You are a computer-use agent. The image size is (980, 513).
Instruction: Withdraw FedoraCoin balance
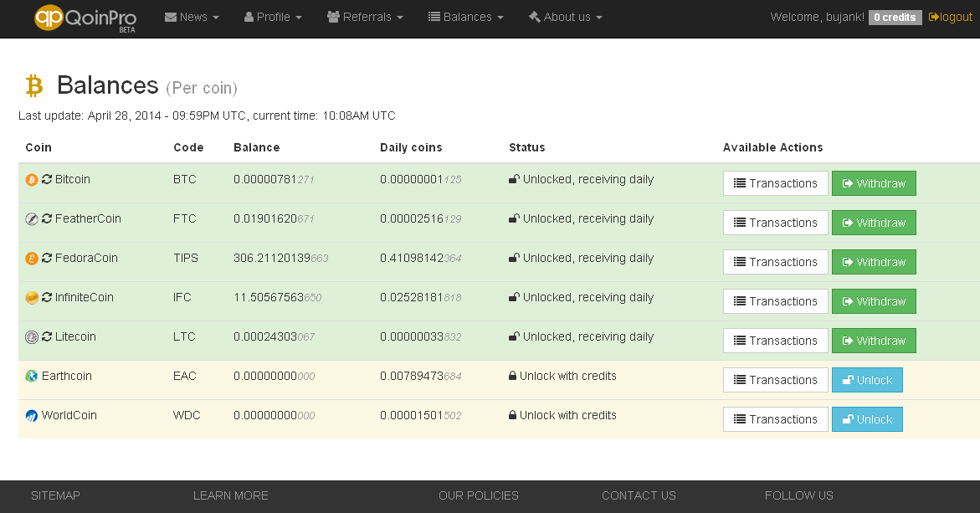[x=874, y=263]
